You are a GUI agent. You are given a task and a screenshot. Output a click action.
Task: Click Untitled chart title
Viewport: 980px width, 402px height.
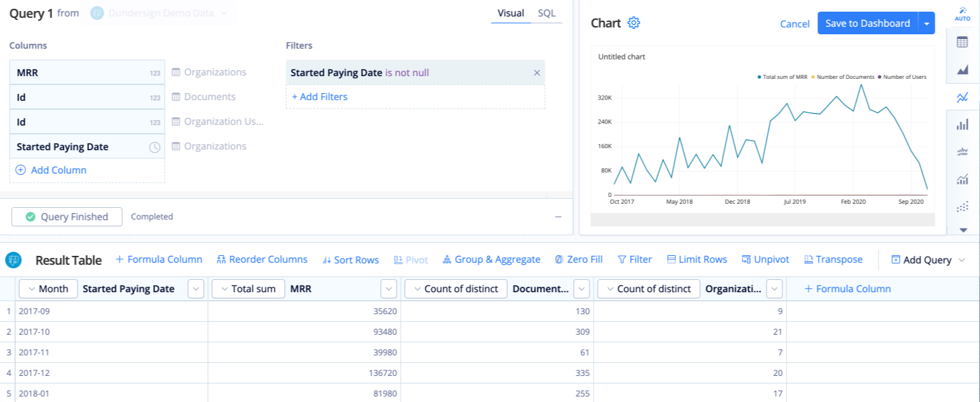click(622, 57)
